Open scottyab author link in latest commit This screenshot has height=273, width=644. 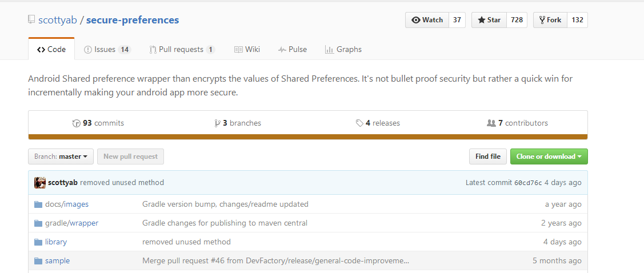(x=63, y=183)
